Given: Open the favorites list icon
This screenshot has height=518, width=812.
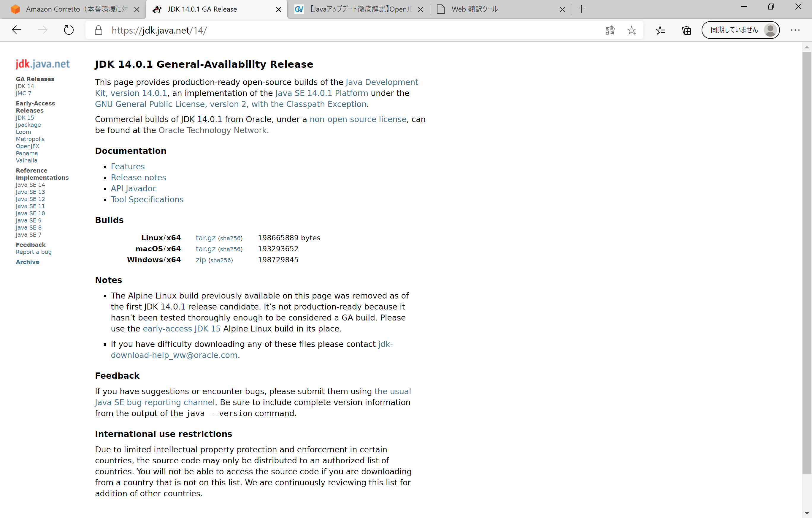Looking at the screenshot, I should [x=660, y=30].
